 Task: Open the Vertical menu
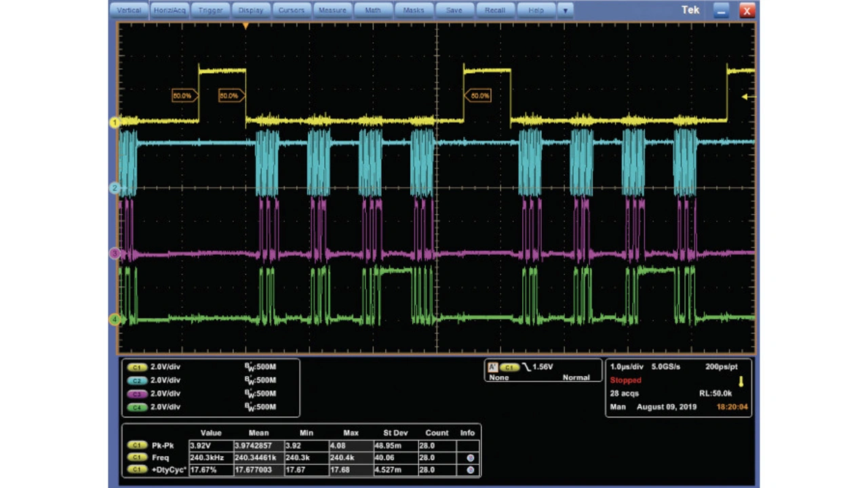(129, 11)
